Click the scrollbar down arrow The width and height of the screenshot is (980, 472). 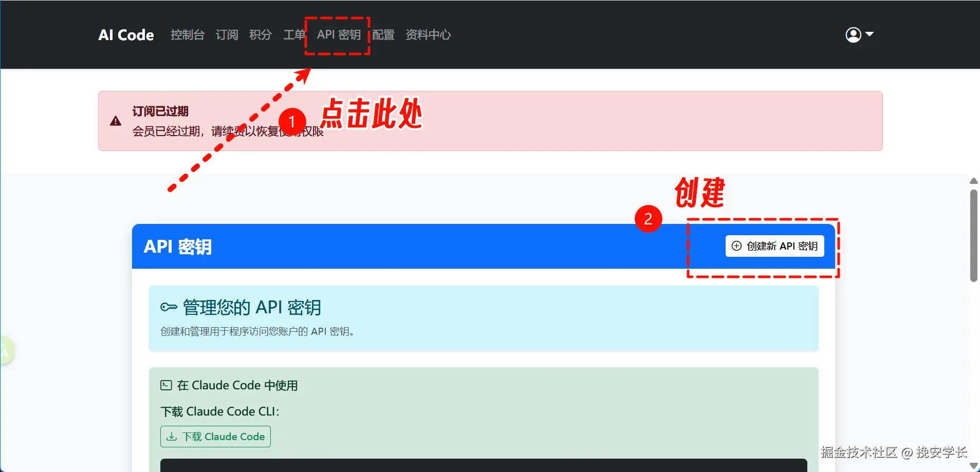click(973, 465)
